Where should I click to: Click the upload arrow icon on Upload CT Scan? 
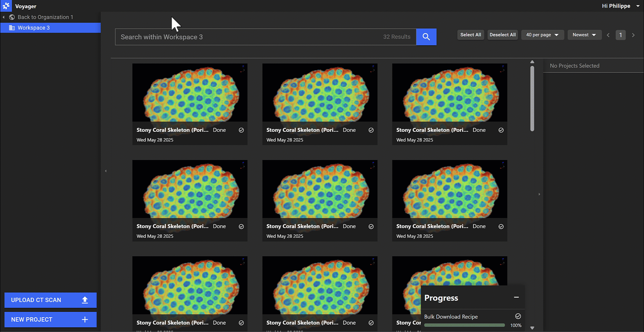[85, 300]
